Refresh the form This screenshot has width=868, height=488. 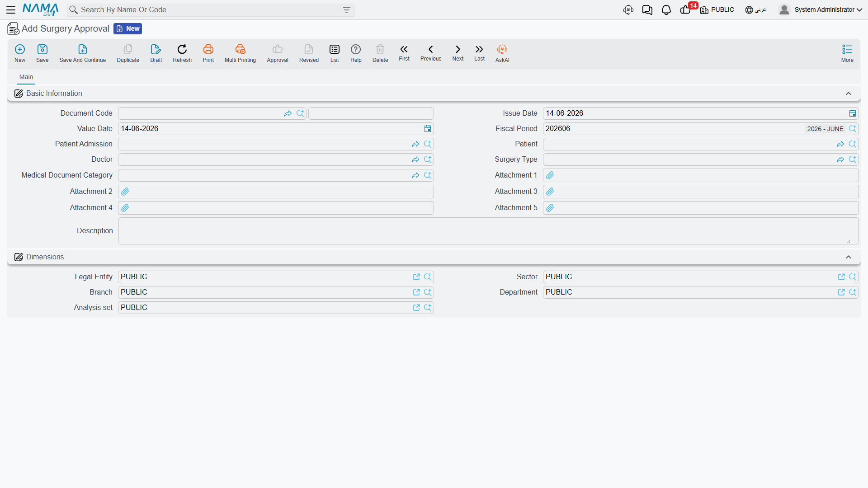[182, 53]
